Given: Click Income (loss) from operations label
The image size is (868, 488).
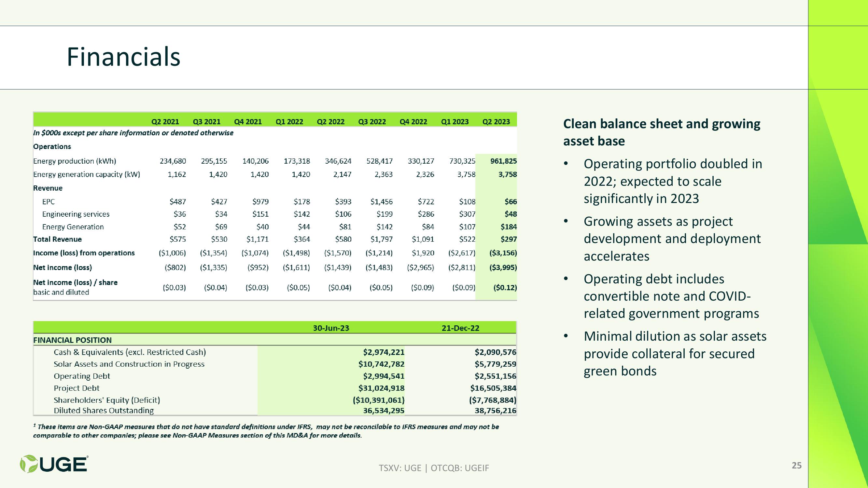Looking at the screenshot, I should click(x=84, y=253).
